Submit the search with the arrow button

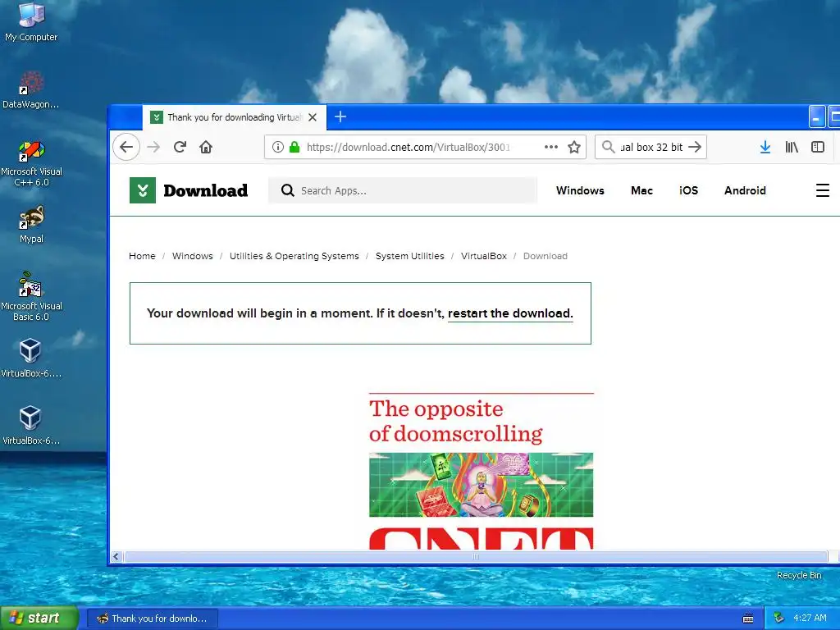click(695, 147)
